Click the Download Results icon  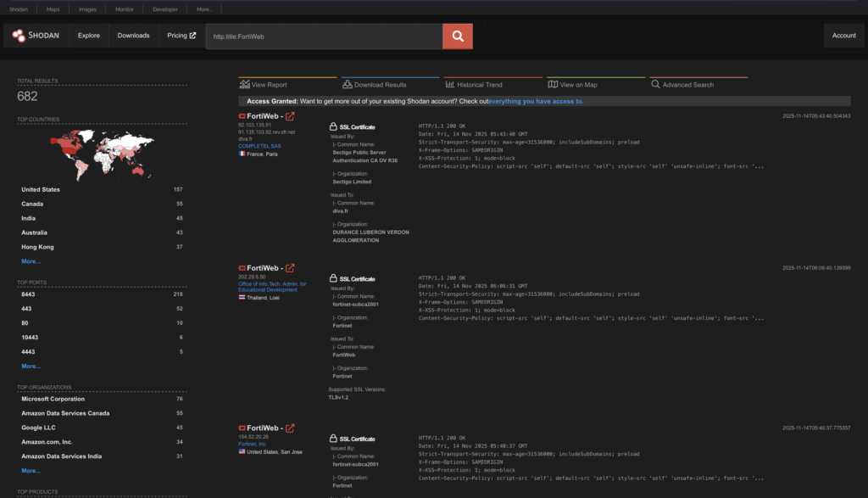pyautogui.click(x=347, y=84)
